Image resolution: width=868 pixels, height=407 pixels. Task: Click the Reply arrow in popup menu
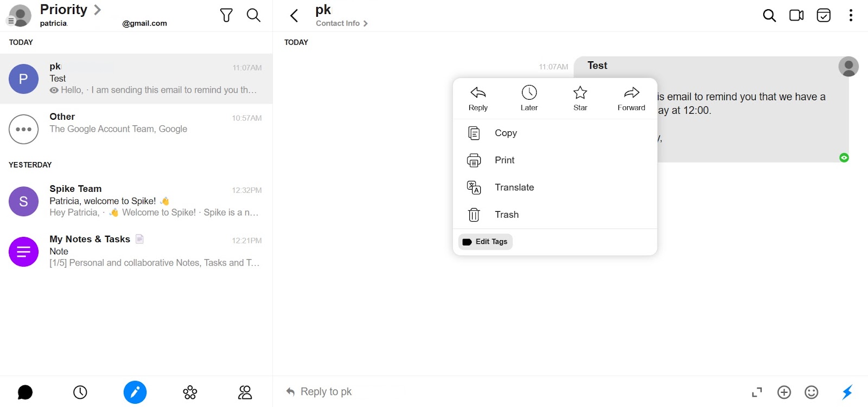point(478,98)
